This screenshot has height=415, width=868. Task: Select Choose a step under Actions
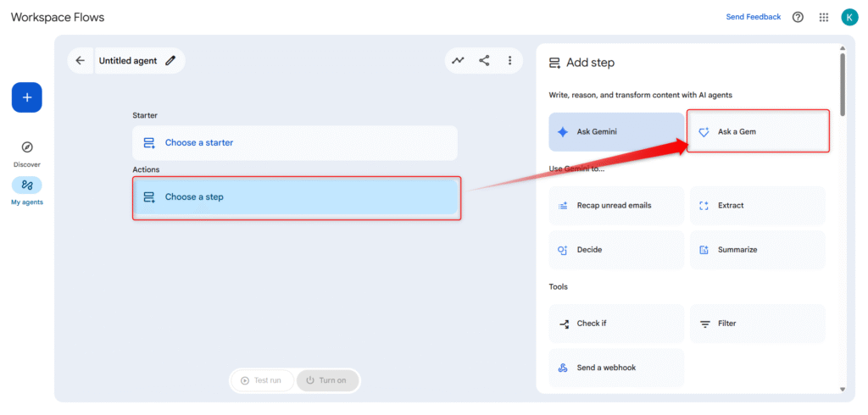tap(296, 197)
